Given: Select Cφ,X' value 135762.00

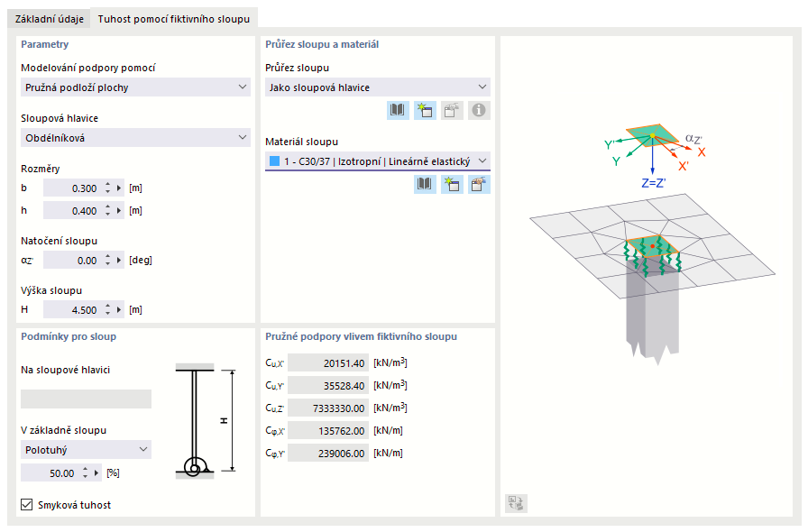Looking at the screenshot, I should pyautogui.click(x=328, y=430).
